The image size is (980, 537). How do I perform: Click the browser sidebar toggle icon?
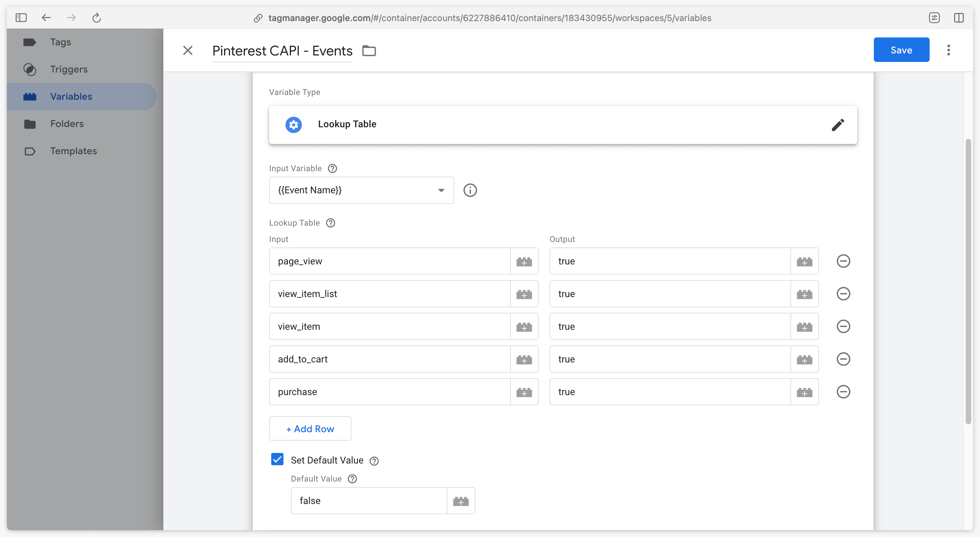[21, 18]
